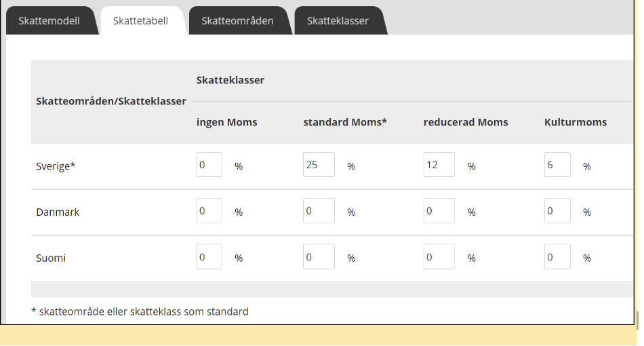This screenshot has width=644, height=346.
Task: Click the Sverige* row label
Action: pos(56,166)
